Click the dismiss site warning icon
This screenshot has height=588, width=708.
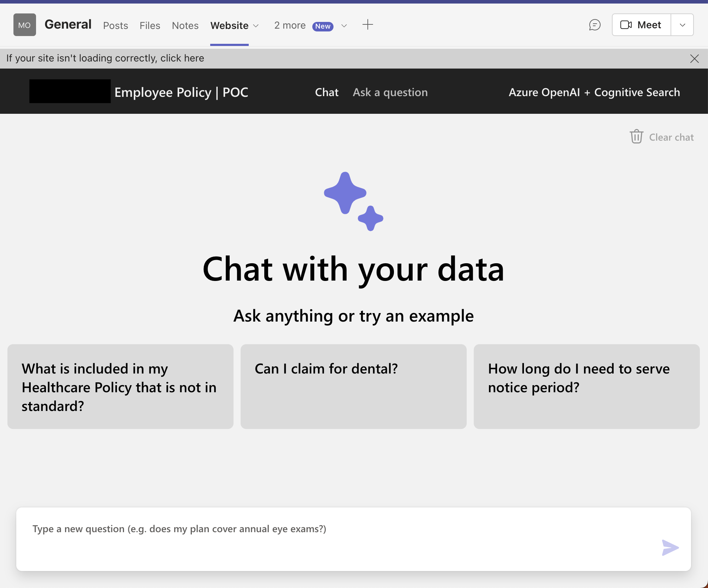click(695, 59)
